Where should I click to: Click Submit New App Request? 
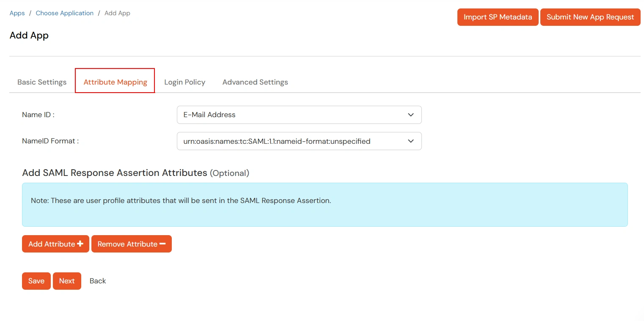[590, 17]
